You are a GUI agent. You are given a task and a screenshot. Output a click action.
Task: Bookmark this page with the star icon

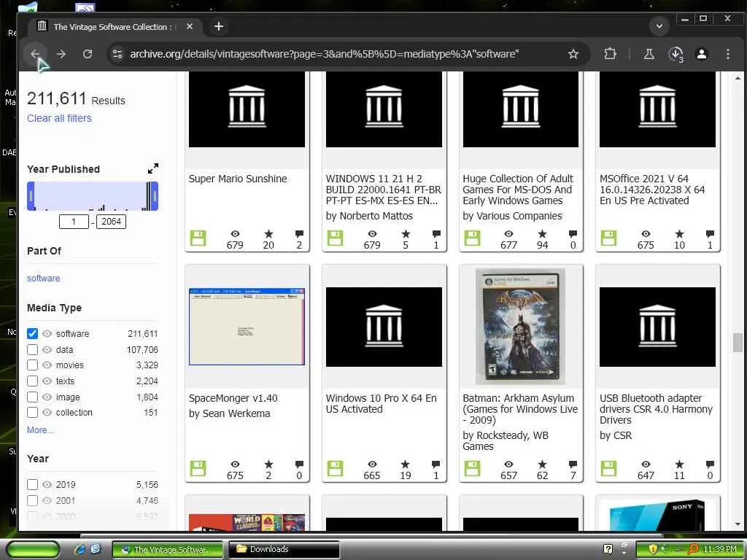573,54
